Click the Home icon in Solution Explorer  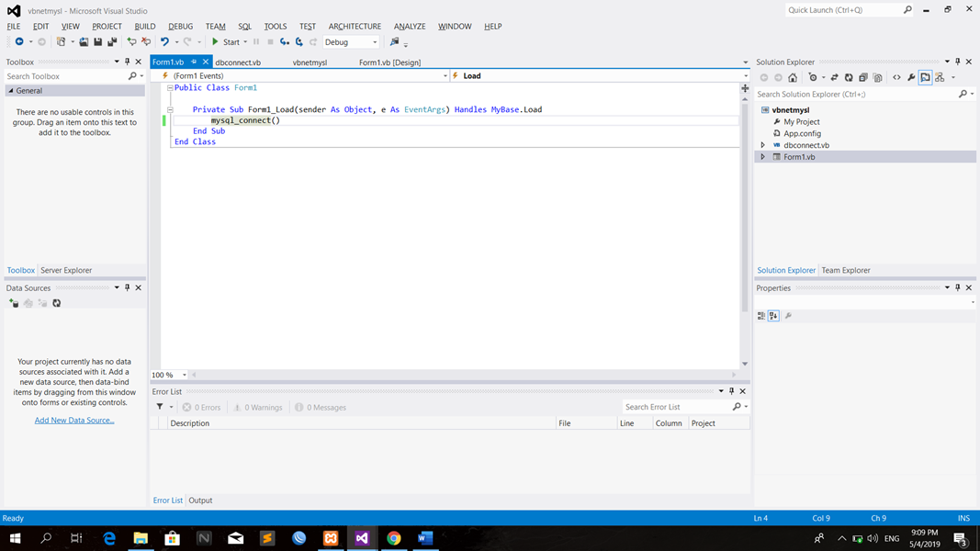point(793,78)
